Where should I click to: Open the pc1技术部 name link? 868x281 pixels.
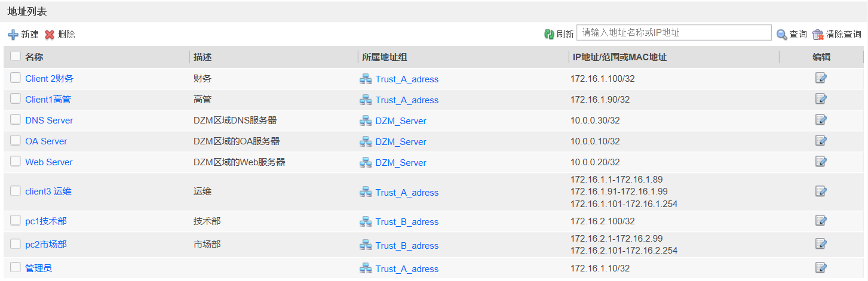coord(46,221)
